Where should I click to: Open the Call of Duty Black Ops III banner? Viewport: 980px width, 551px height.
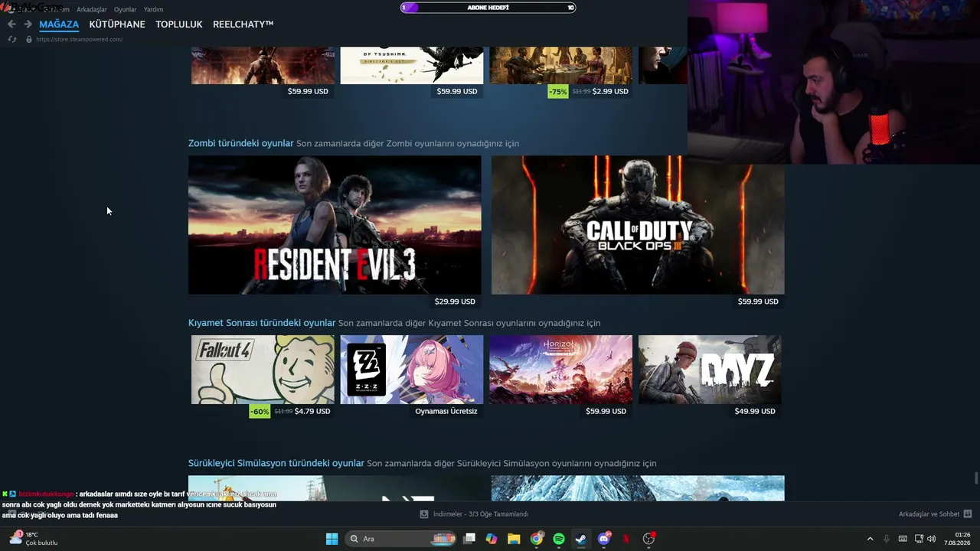point(638,225)
